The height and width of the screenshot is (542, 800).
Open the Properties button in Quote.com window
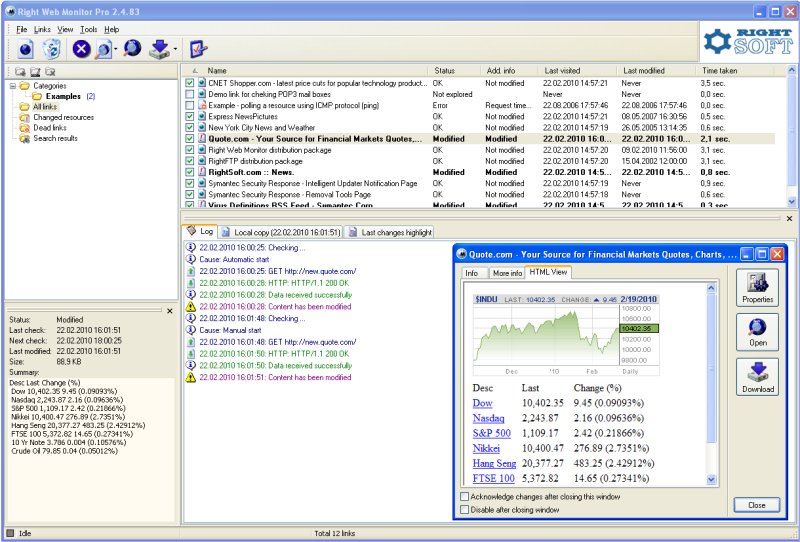757,288
